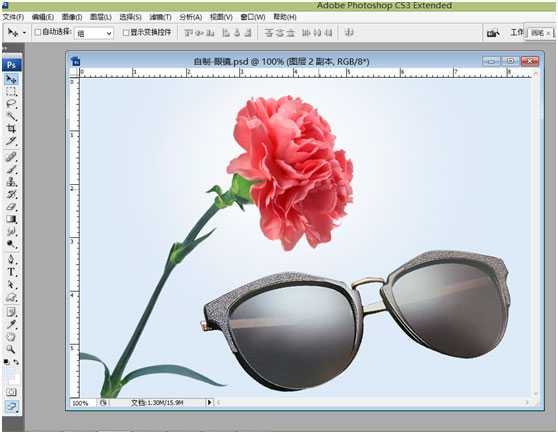Select the Eyedropper tool

(x=12, y=324)
